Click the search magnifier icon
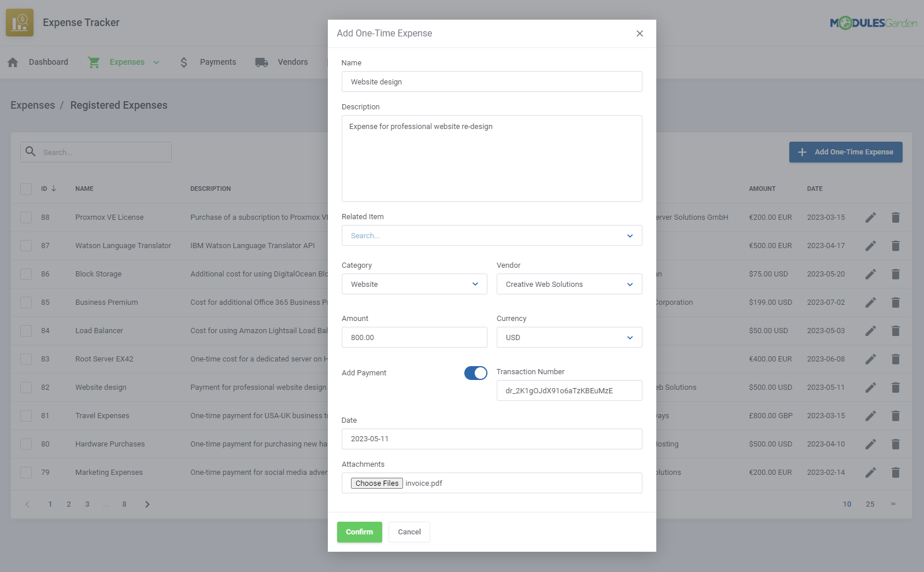 31,152
